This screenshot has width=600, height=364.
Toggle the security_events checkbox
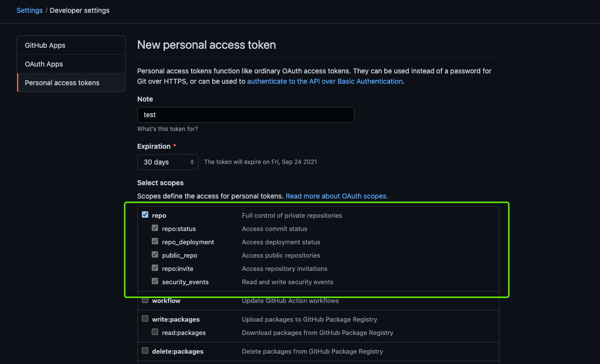pos(155,281)
